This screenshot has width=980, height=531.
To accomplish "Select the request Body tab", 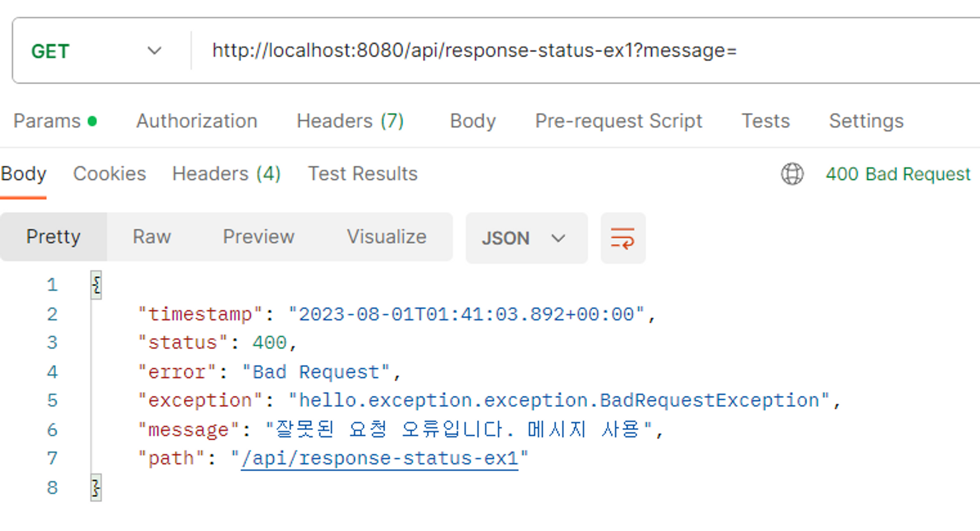I will pyautogui.click(x=472, y=121).
